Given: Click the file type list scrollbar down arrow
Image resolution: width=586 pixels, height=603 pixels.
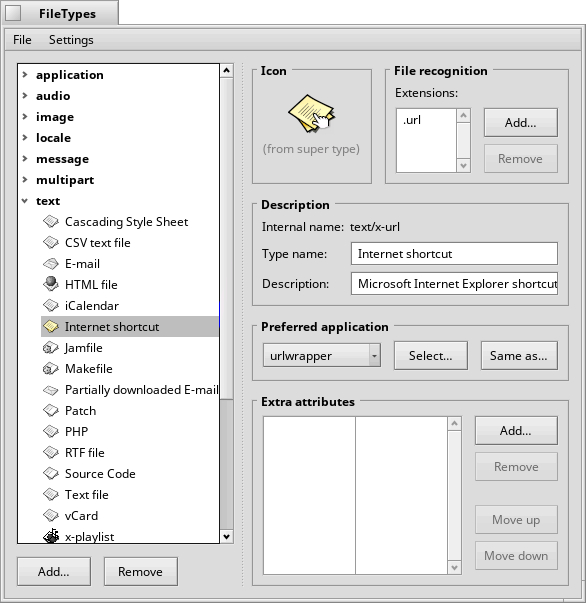Looking at the screenshot, I should 226,536.
